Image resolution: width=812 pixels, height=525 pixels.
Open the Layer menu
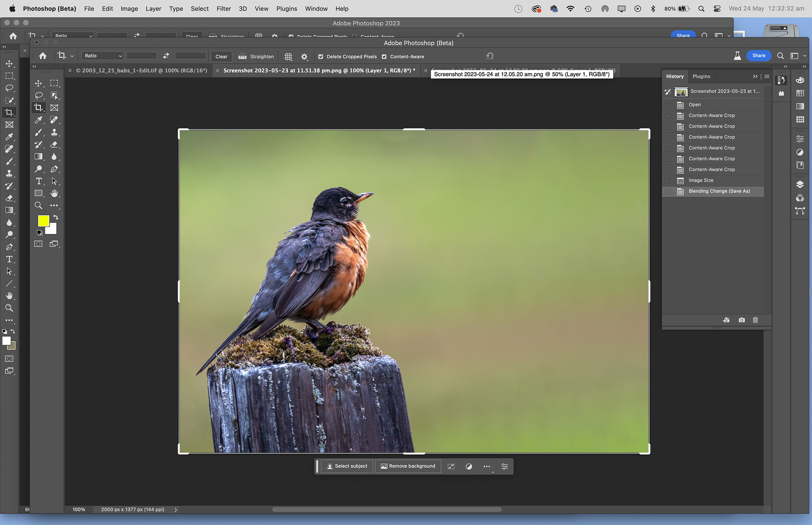click(153, 9)
